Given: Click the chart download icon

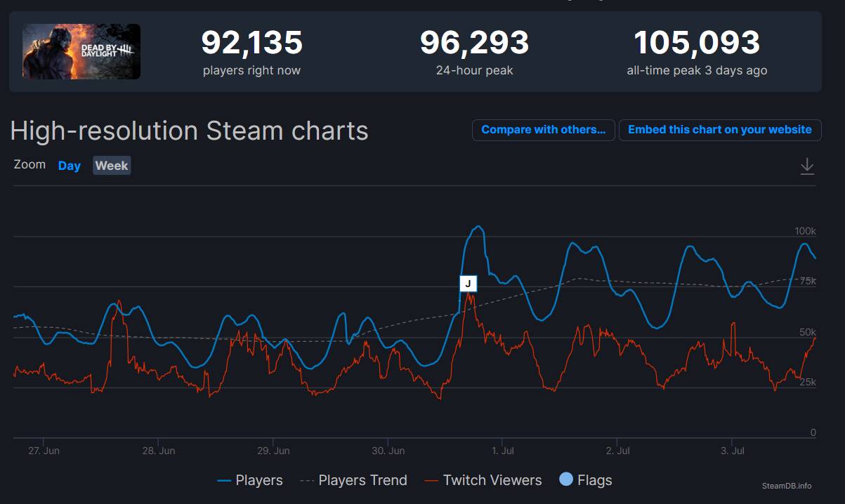Looking at the screenshot, I should 807,166.
